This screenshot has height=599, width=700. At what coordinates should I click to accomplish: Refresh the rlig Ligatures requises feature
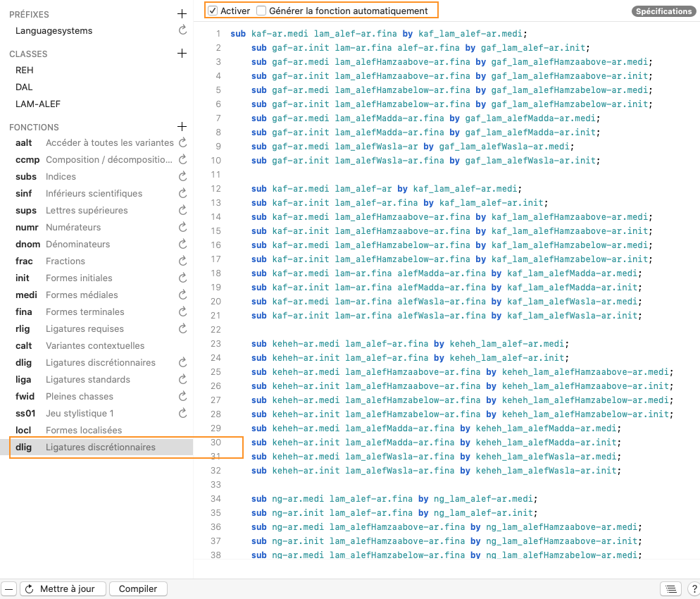[183, 329]
